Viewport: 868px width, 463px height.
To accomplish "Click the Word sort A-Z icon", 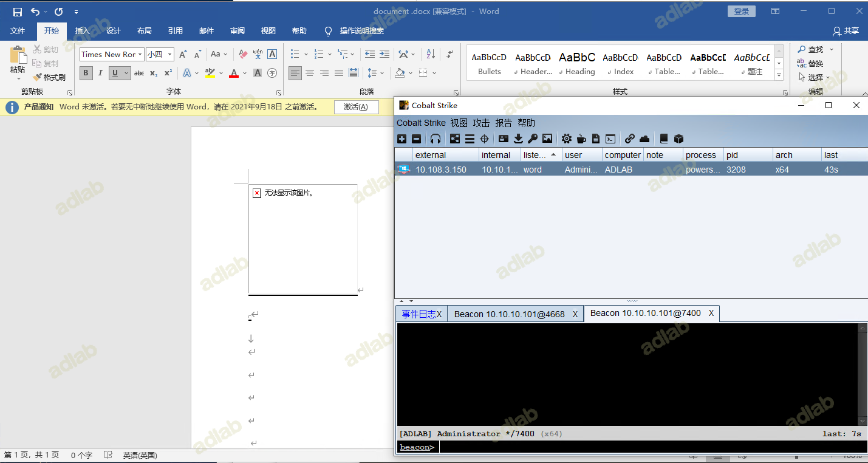I will tap(431, 54).
